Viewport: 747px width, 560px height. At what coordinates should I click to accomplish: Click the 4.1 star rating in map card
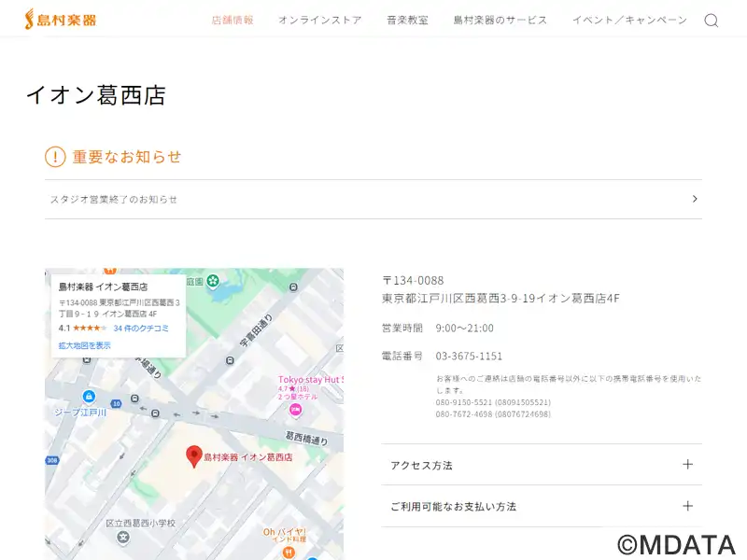point(83,329)
